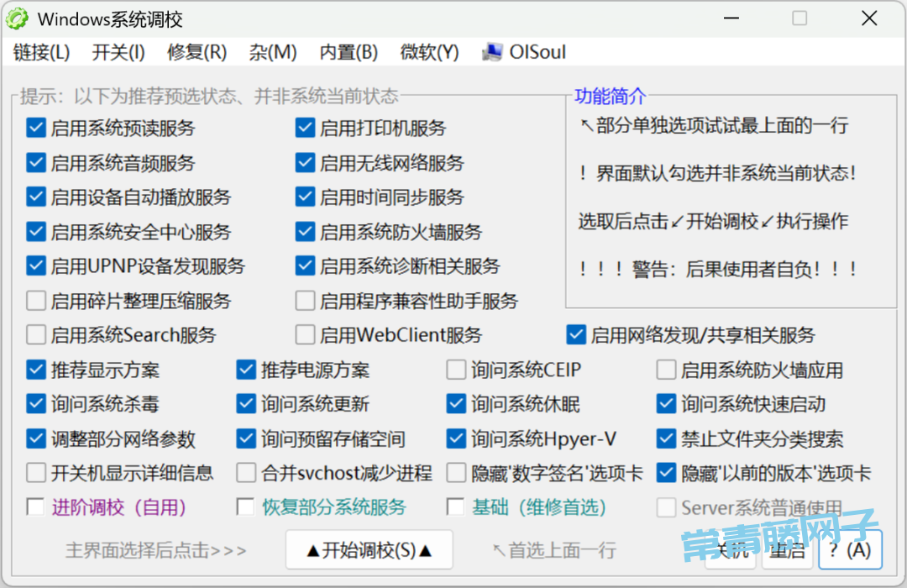Viewport: 907px width, 588px height.
Task: Tick 合并svchost减少进程 checkbox
Action: [246, 473]
